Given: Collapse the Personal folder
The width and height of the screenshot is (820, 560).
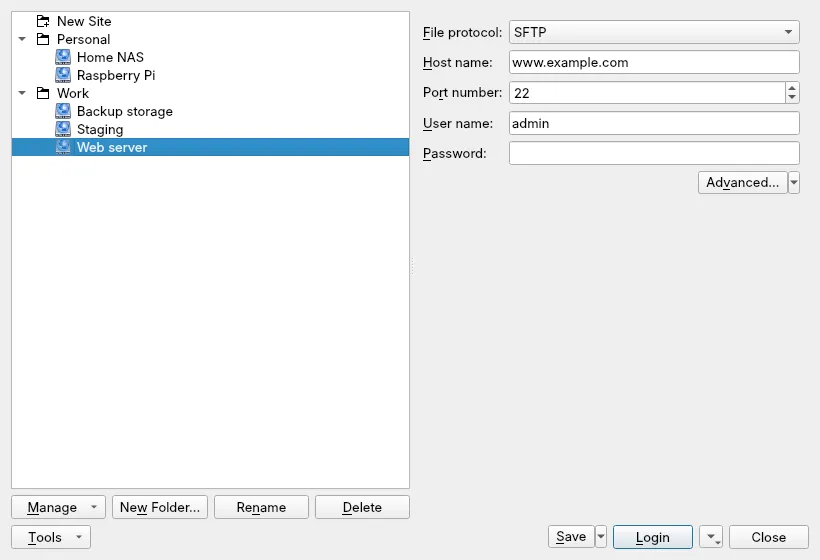Looking at the screenshot, I should (22, 39).
